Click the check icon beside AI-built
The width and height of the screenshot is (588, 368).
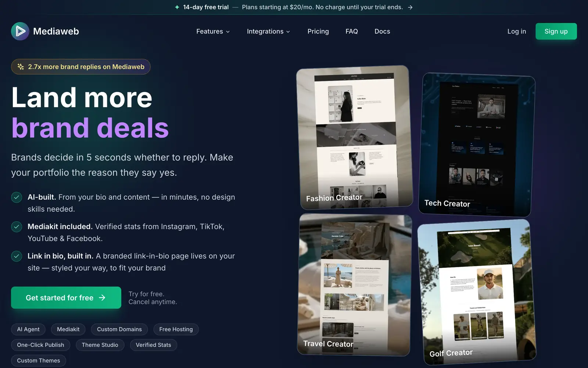17,197
